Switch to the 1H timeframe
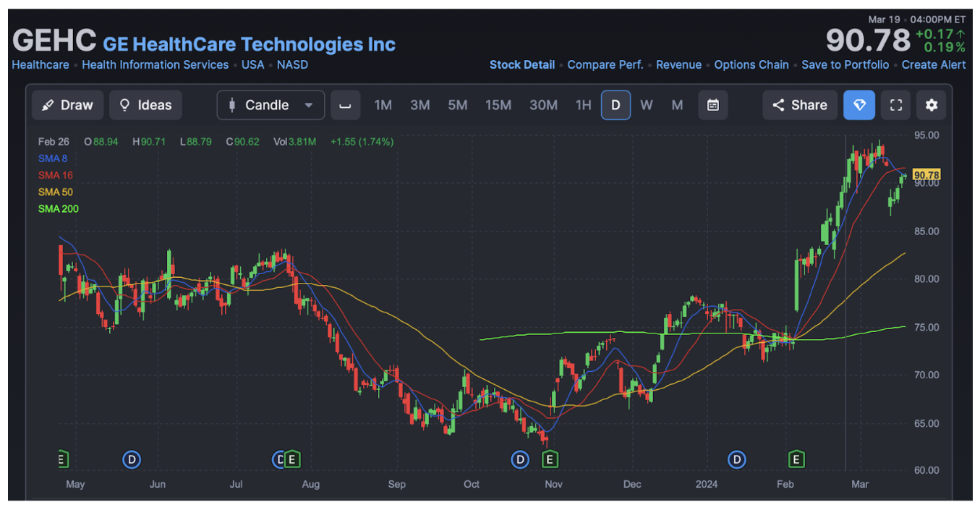Viewport: 980px width, 510px height. (583, 105)
